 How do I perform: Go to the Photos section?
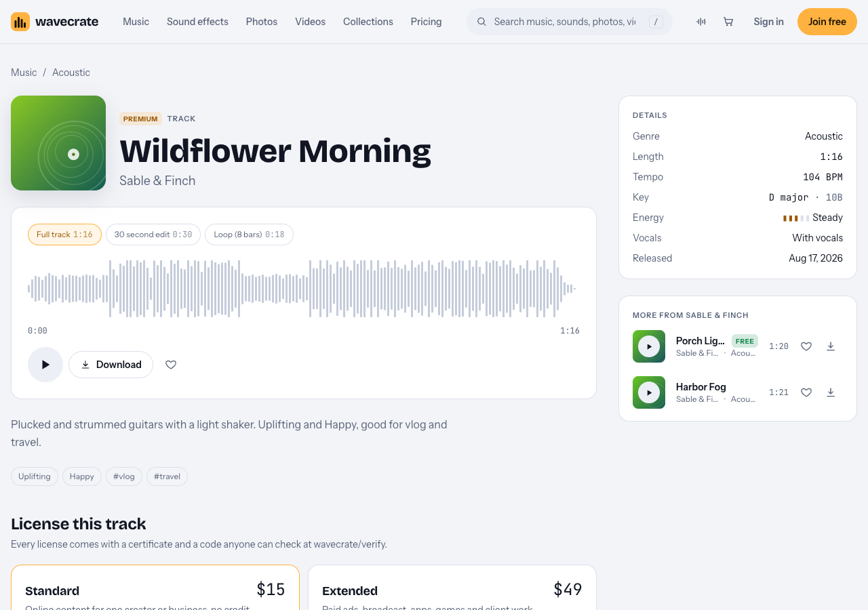(262, 22)
